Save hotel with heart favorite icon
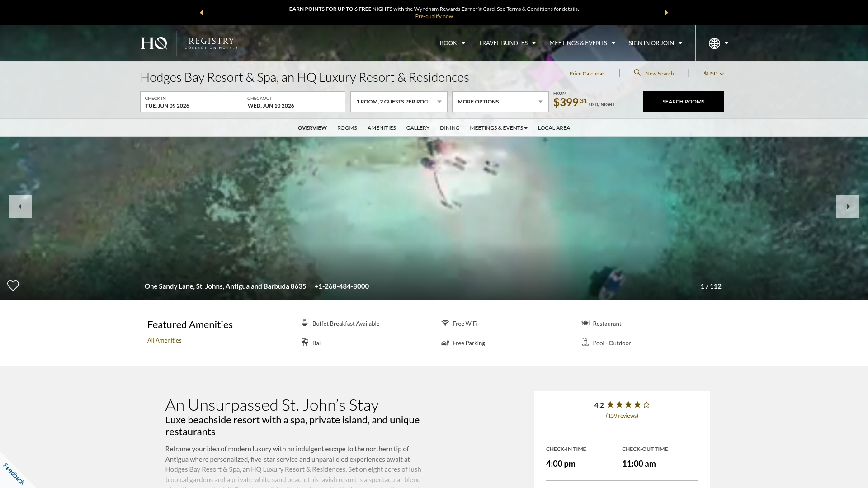This screenshot has height=488, width=868. pyautogui.click(x=13, y=286)
